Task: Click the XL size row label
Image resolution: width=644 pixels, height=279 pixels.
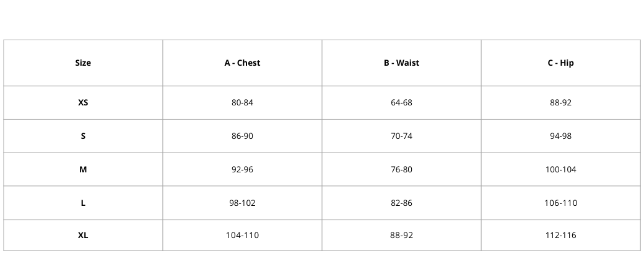Action: (83, 235)
